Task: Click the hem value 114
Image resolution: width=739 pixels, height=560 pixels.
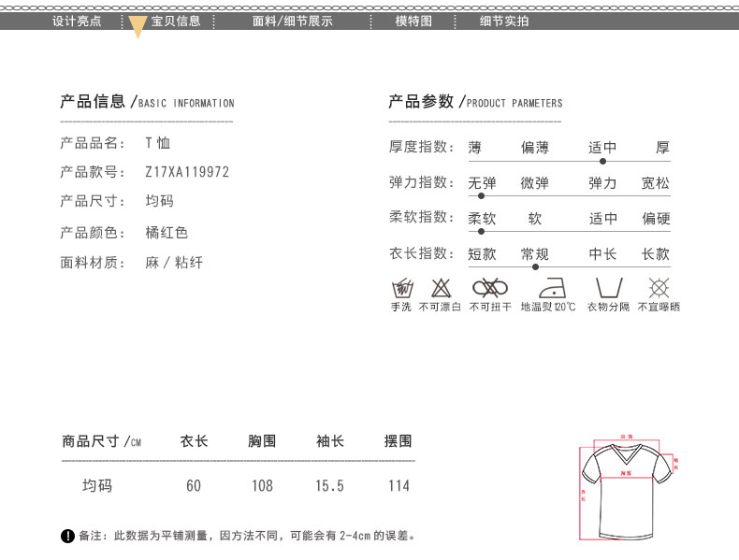Action: [398, 485]
